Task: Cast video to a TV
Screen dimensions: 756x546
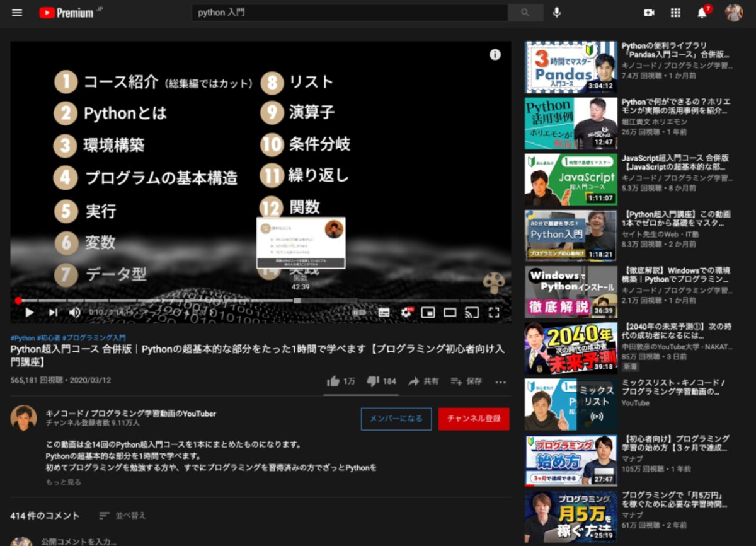Action: tap(472, 312)
